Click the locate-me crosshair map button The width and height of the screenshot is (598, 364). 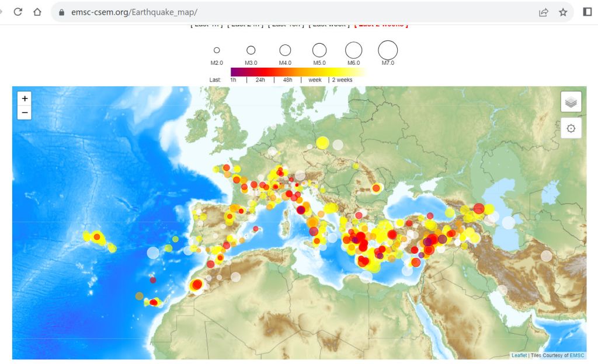point(571,129)
